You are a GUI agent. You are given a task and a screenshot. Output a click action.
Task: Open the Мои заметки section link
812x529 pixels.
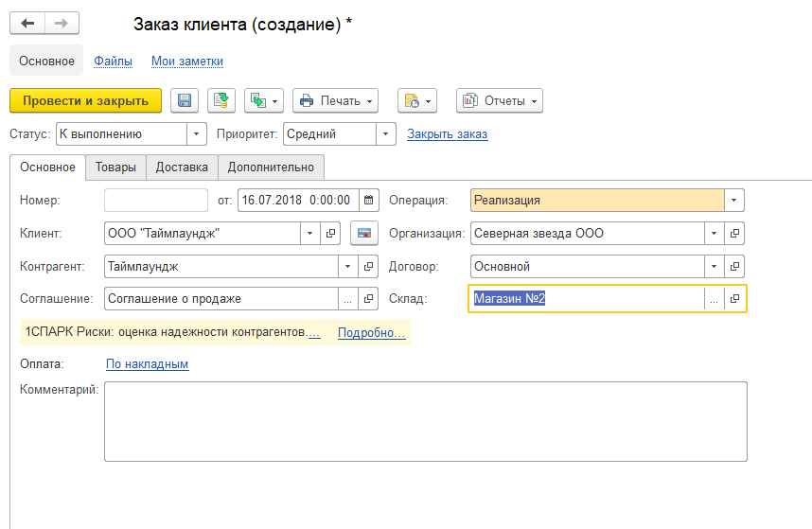[x=187, y=62]
